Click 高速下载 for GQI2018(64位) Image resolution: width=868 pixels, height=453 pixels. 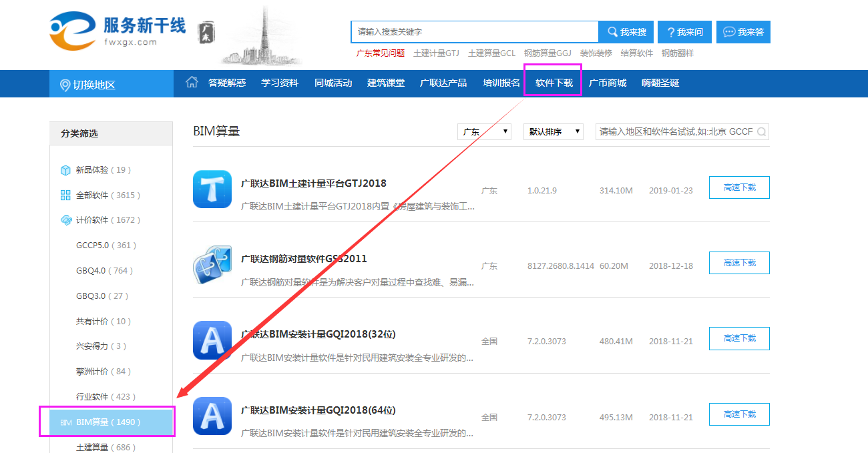tap(739, 414)
